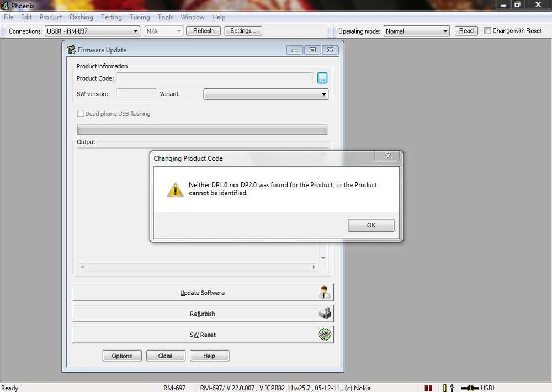Expand the Variant dropdown
Screen dimensions: 552x392
click(266, 94)
